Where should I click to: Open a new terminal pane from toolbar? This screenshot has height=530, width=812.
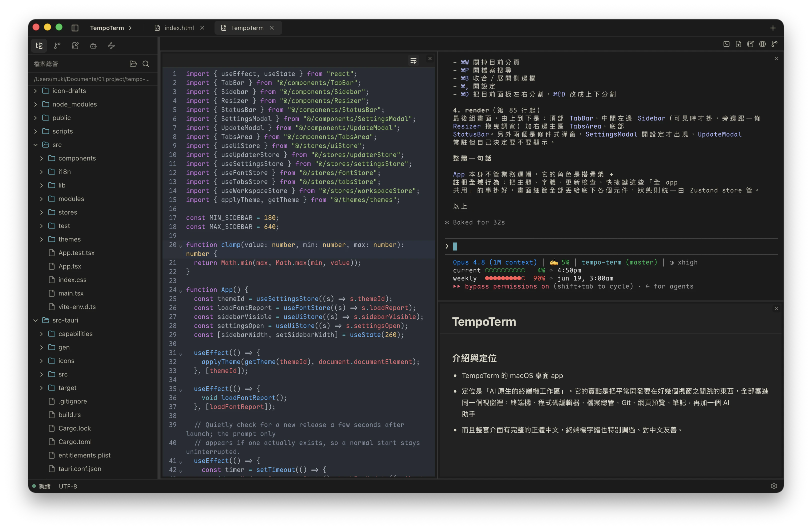click(726, 44)
